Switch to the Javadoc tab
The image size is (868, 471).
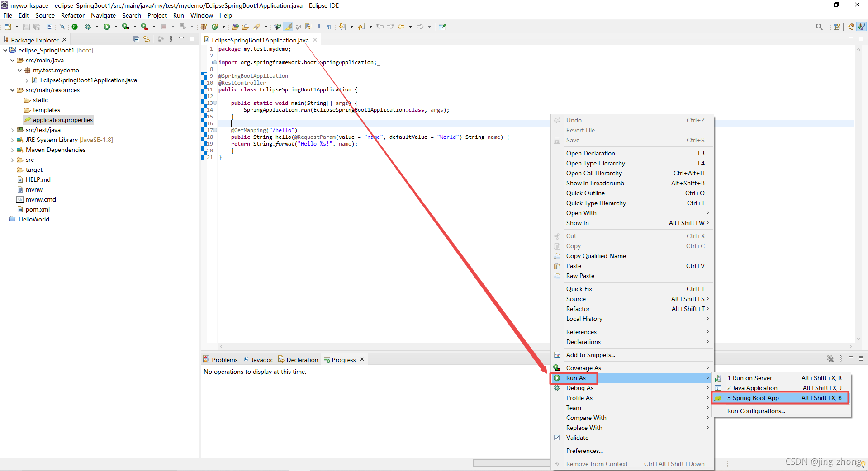[258, 360]
